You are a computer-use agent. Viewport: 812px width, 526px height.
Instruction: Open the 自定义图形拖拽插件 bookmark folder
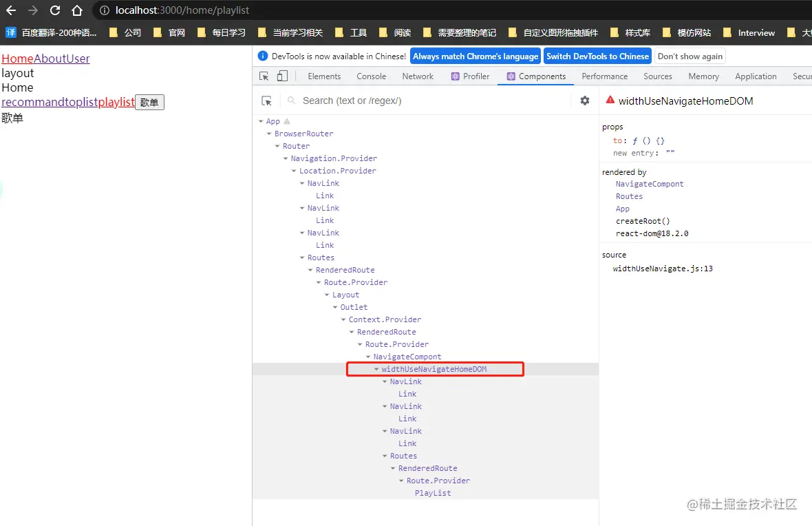pyautogui.click(x=553, y=32)
